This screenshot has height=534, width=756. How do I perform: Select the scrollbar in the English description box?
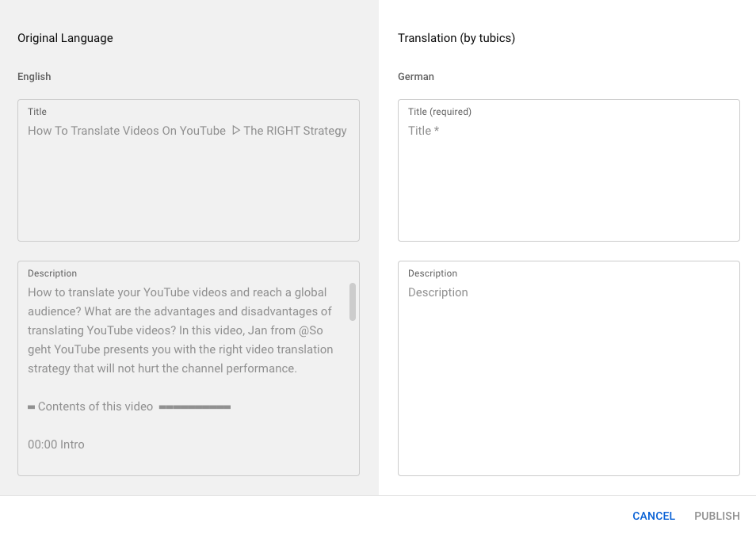pyautogui.click(x=353, y=302)
